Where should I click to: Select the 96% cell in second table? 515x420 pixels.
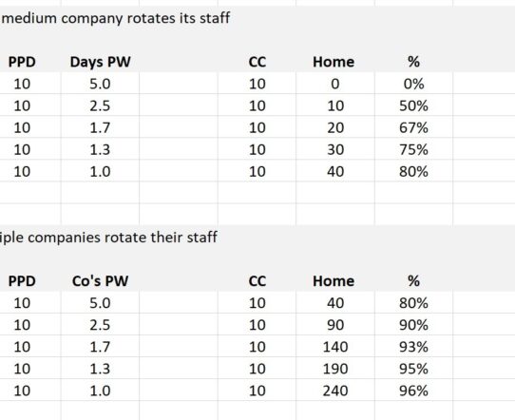pyautogui.click(x=413, y=391)
